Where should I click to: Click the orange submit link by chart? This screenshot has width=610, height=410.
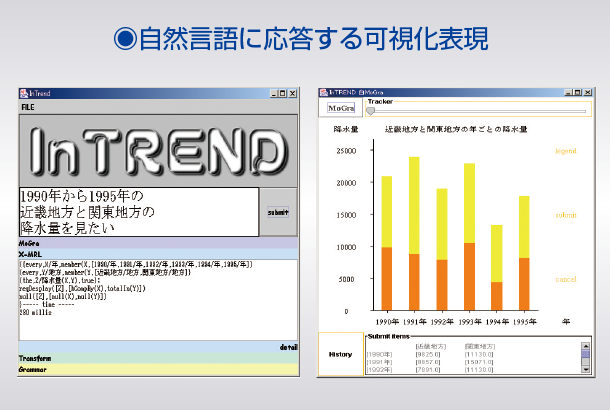(x=565, y=215)
